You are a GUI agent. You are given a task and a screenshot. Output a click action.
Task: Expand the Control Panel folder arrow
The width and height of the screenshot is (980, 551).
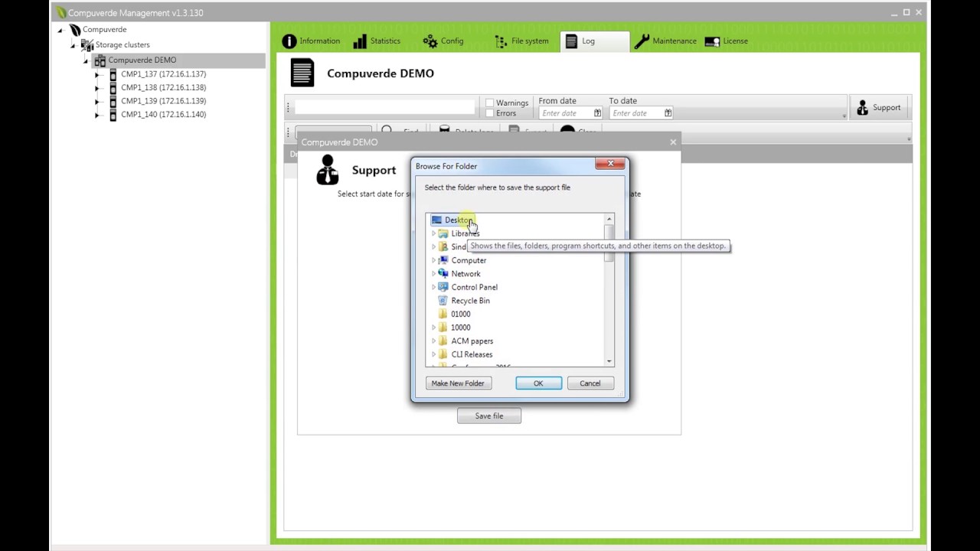tap(433, 287)
